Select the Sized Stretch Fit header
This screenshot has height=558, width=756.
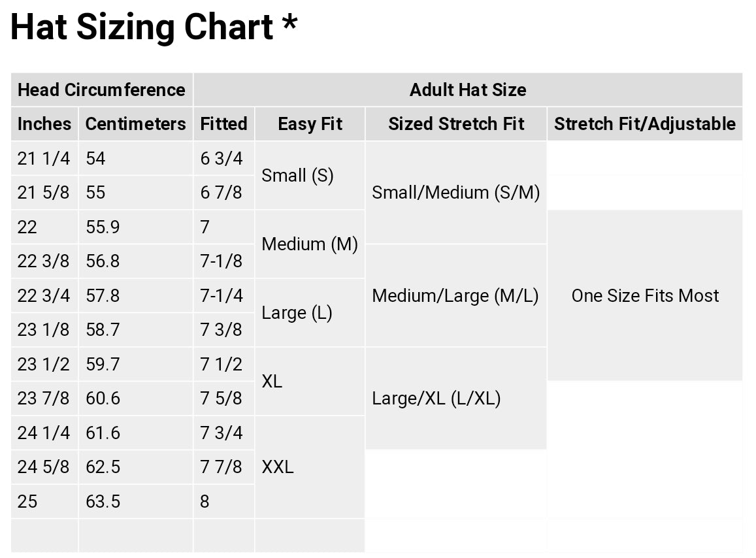coord(456,123)
